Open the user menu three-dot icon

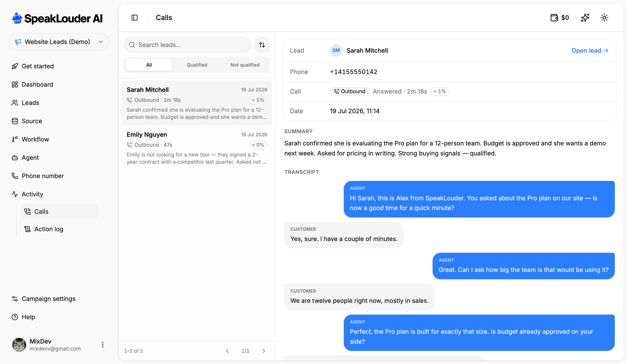(x=103, y=345)
